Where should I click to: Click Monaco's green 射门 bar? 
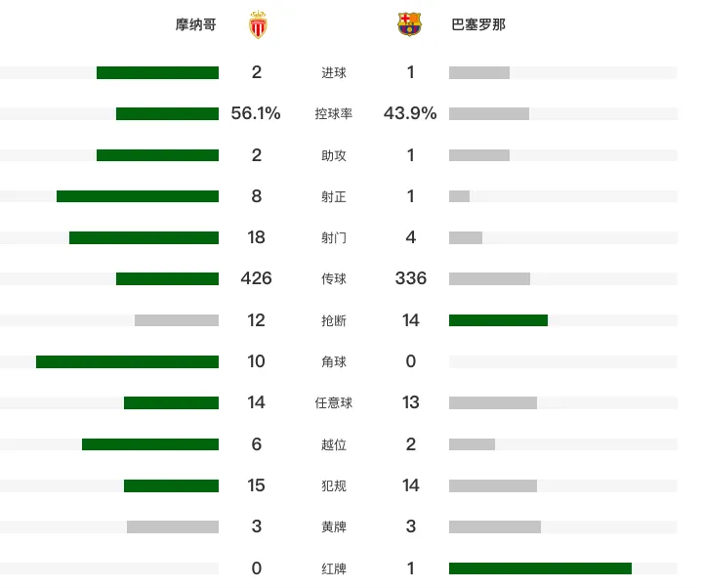point(144,237)
